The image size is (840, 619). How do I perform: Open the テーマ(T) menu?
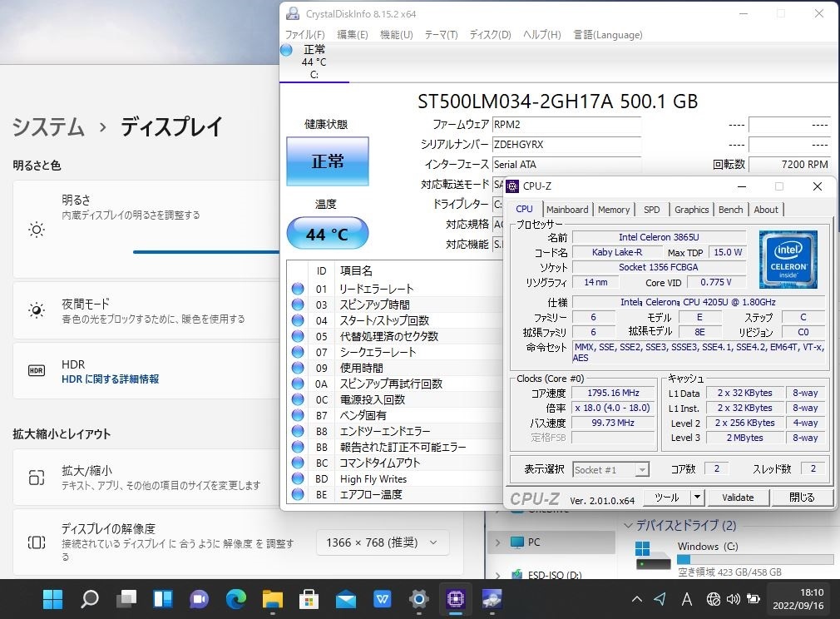441,35
